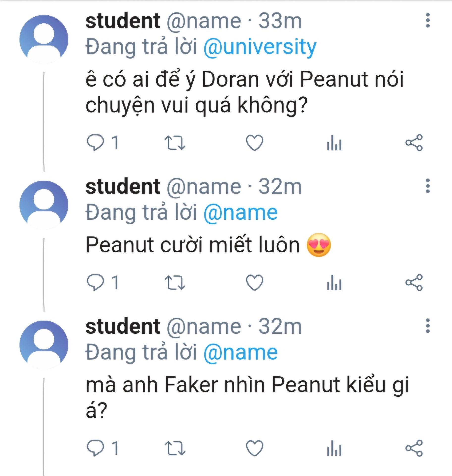Reply to the "Peanut cười miết luôn" tweet
The height and width of the screenshot is (476, 452).
pyautogui.click(x=95, y=282)
